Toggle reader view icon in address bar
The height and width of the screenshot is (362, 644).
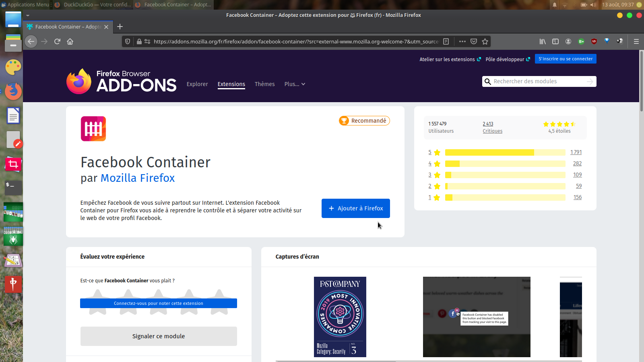pyautogui.click(x=446, y=41)
